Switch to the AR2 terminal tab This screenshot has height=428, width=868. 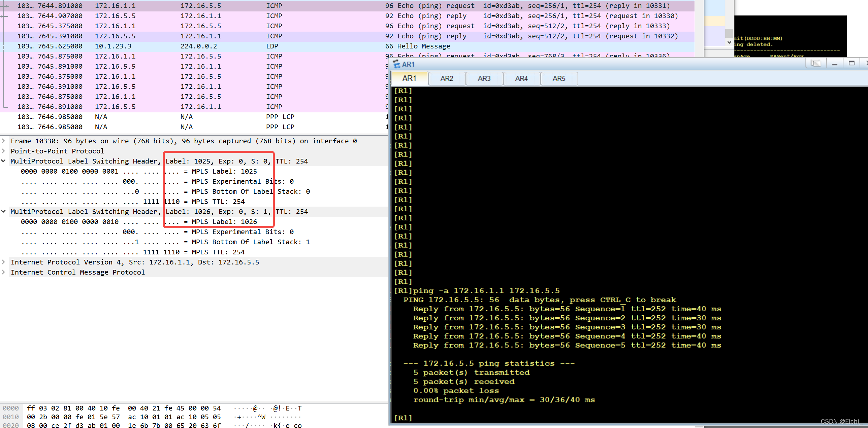tap(447, 78)
